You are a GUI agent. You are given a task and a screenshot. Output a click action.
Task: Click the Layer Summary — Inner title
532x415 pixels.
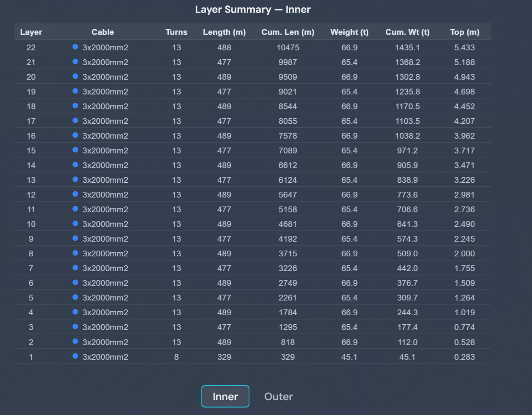253,9
